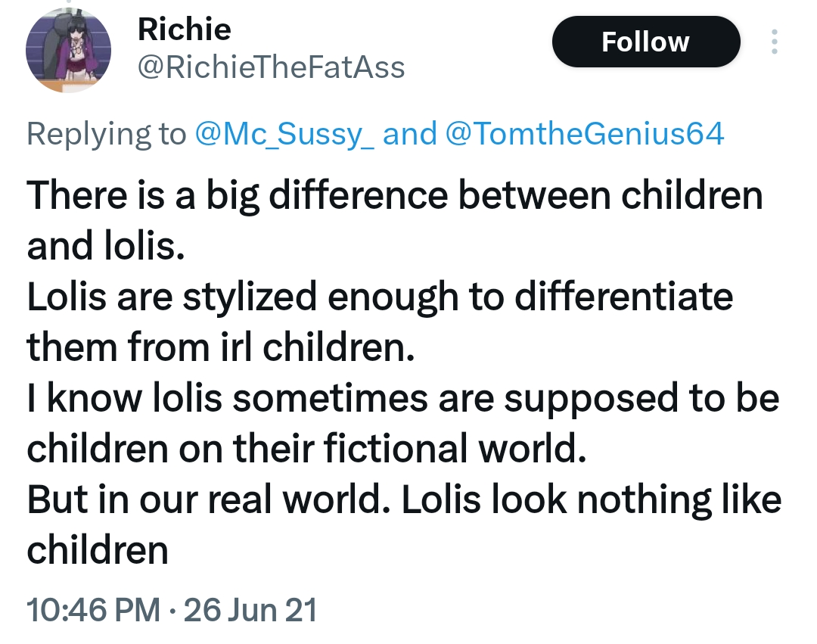Viewport: 817px width, 644px height.
Task: Click the word 'sometimes' in the tweet
Action: pyautogui.click(x=331, y=398)
